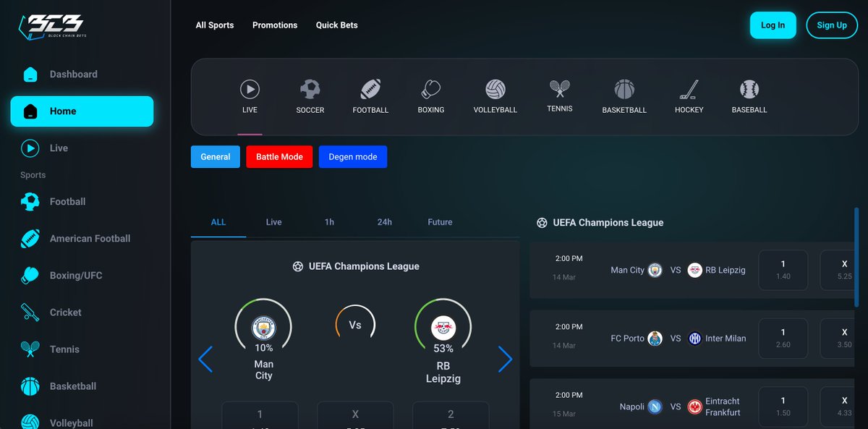Switch to General mode
The height and width of the screenshot is (429, 868).
point(216,157)
